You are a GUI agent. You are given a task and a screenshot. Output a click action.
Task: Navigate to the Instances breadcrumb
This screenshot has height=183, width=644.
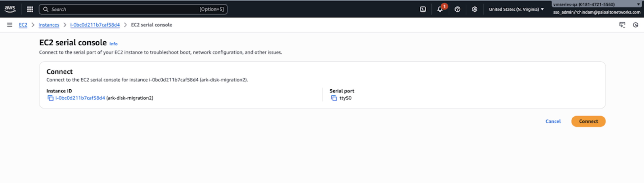tap(49, 25)
